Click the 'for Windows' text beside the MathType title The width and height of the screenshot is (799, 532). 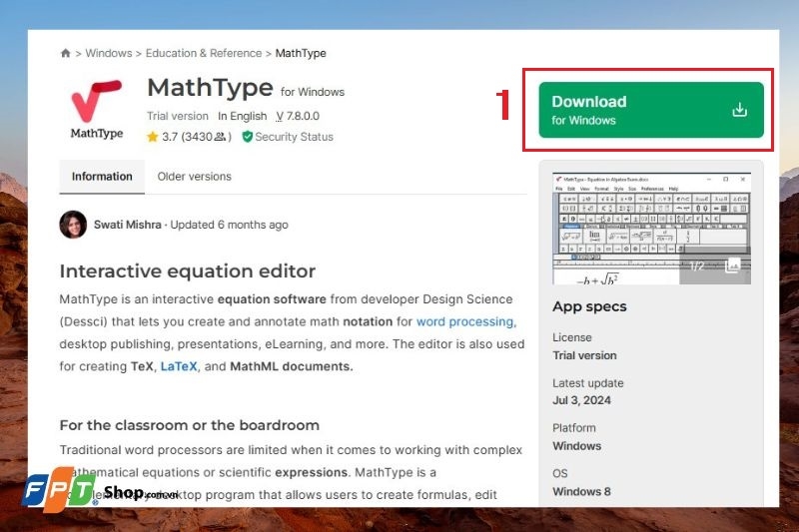313,92
